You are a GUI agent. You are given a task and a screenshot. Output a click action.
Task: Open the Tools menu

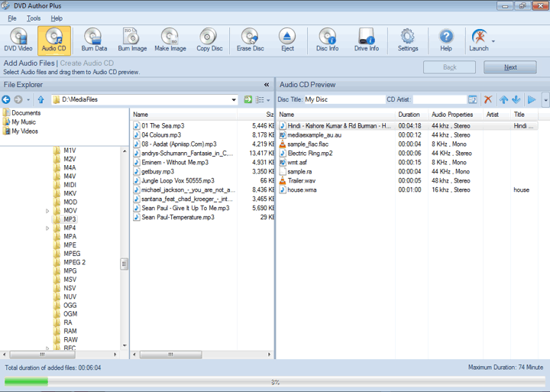[34, 18]
